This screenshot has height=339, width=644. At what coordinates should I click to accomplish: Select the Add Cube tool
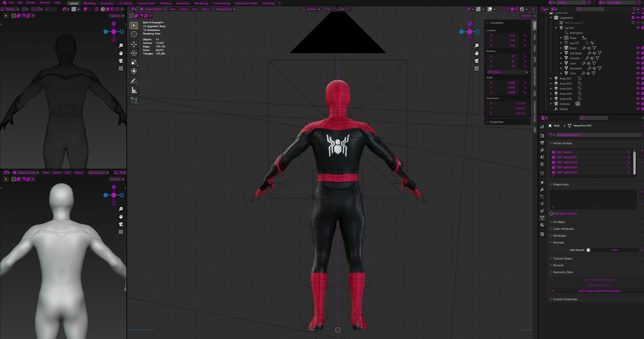click(134, 100)
